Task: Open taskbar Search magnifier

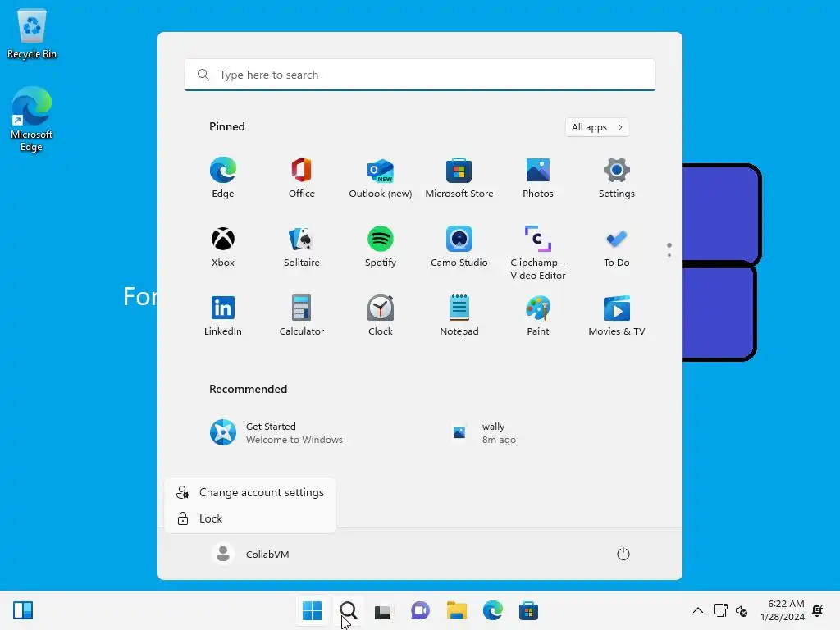Action: coord(348,610)
